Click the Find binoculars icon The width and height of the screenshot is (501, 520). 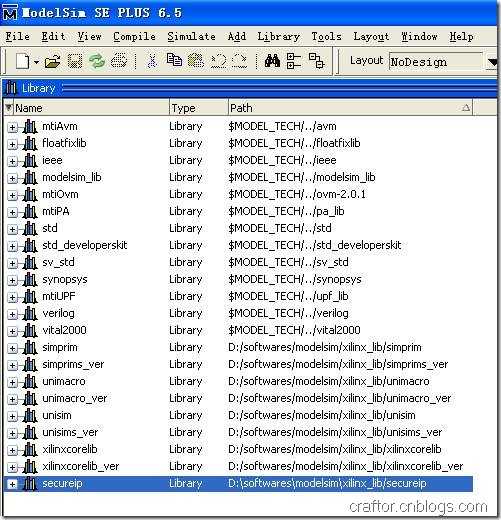tap(272, 61)
